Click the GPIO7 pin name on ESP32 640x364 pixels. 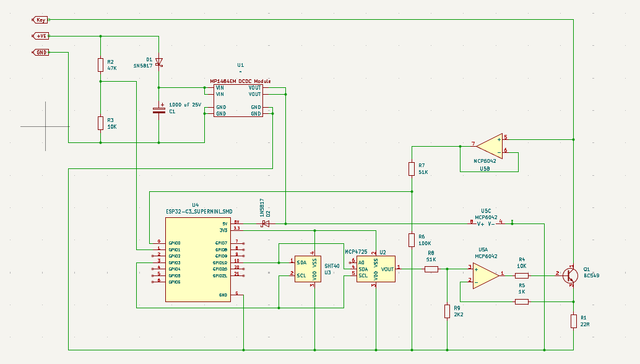click(221, 243)
